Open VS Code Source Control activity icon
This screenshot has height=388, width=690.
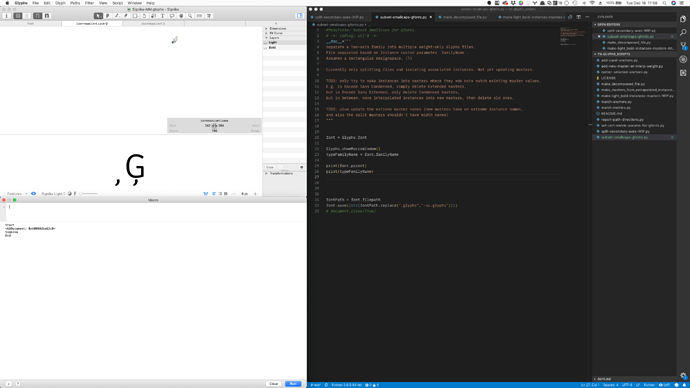pyautogui.click(x=683, y=46)
